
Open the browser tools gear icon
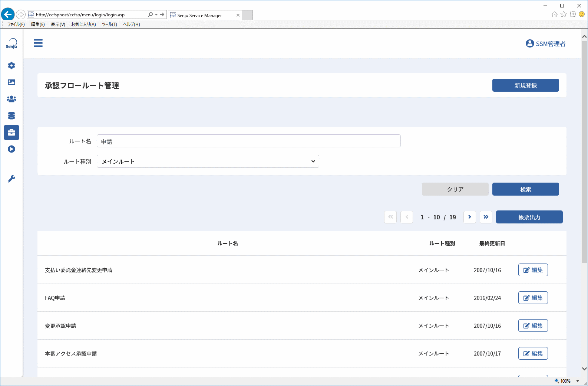tap(573, 14)
